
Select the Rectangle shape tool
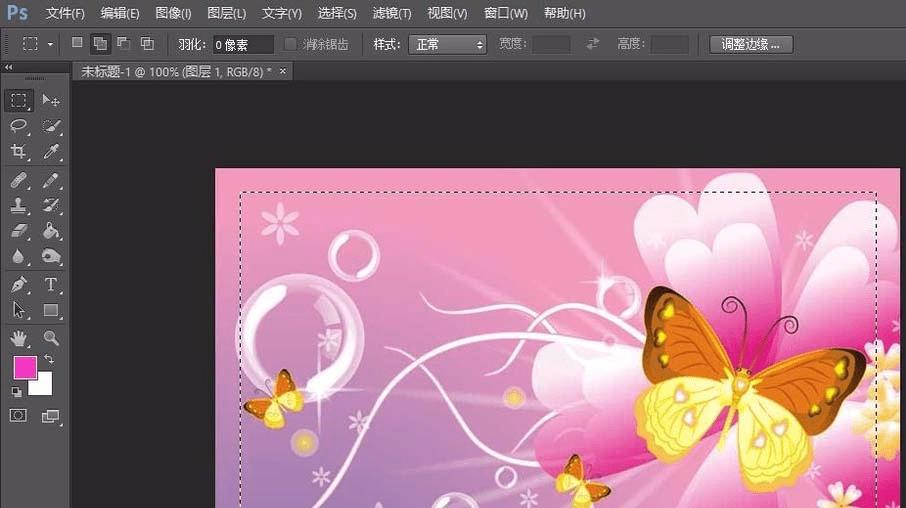tap(51, 310)
